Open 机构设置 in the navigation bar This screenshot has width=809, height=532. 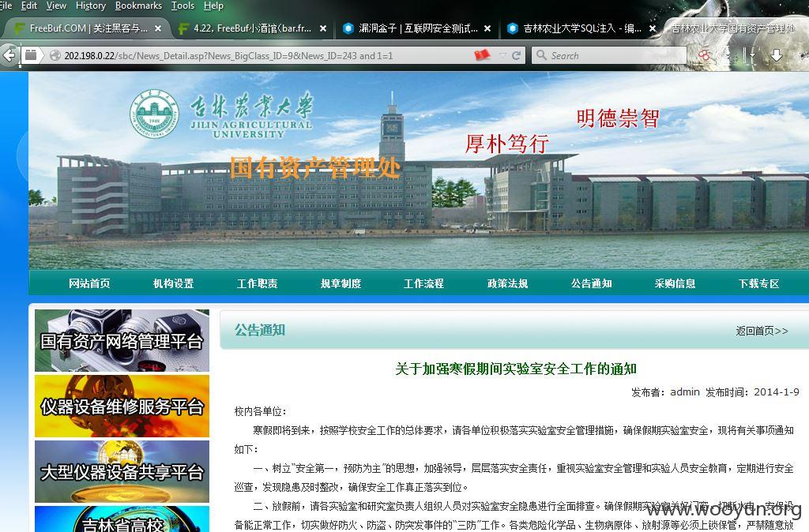173,283
